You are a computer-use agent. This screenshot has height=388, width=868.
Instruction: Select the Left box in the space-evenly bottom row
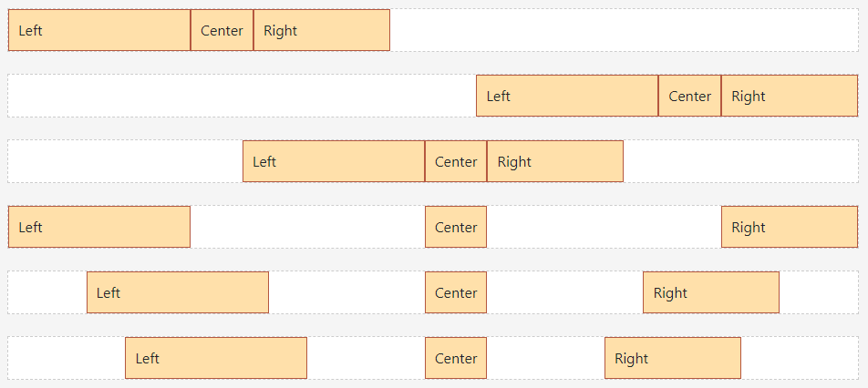point(216,358)
